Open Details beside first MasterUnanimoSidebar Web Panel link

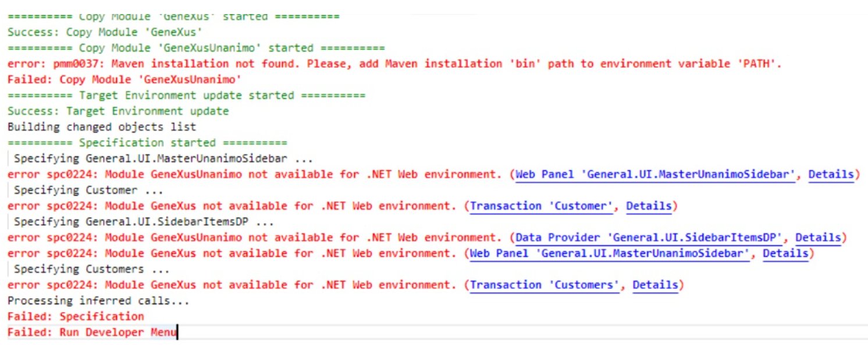tap(831, 174)
